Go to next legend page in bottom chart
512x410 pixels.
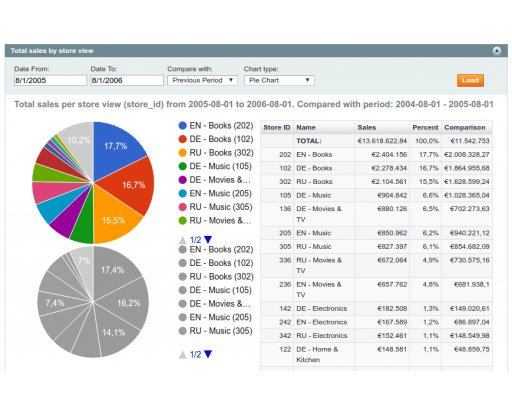point(208,354)
